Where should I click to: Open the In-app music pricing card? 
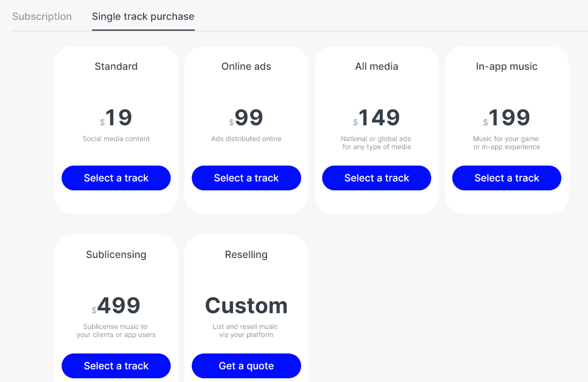(x=506, y=96)
